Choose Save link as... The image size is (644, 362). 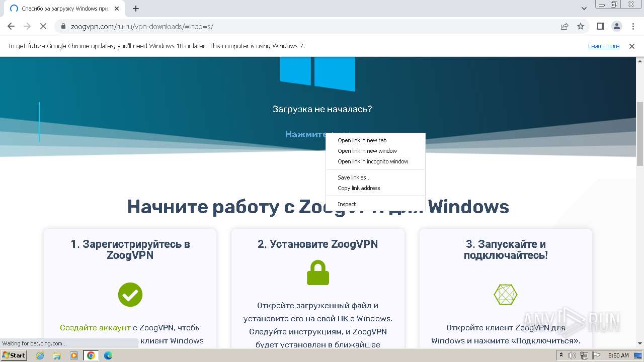pyautogui.click(x=375, y=177)
